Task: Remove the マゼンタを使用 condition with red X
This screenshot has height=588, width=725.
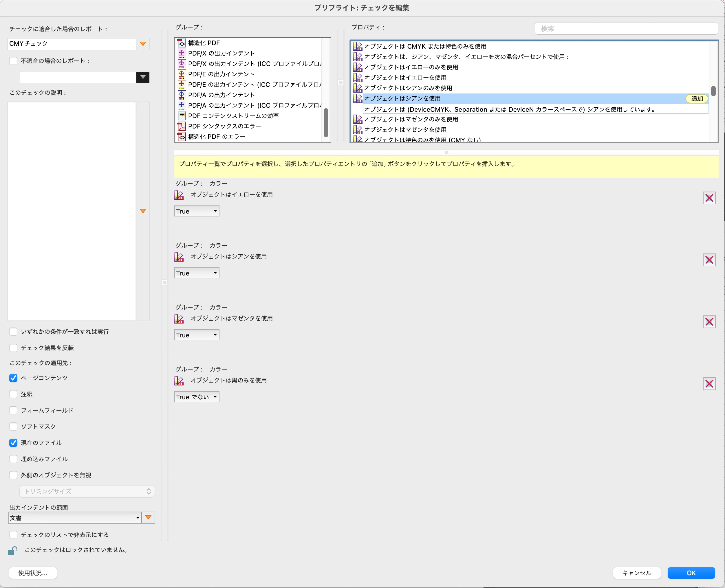Action: tap(709, 322)
